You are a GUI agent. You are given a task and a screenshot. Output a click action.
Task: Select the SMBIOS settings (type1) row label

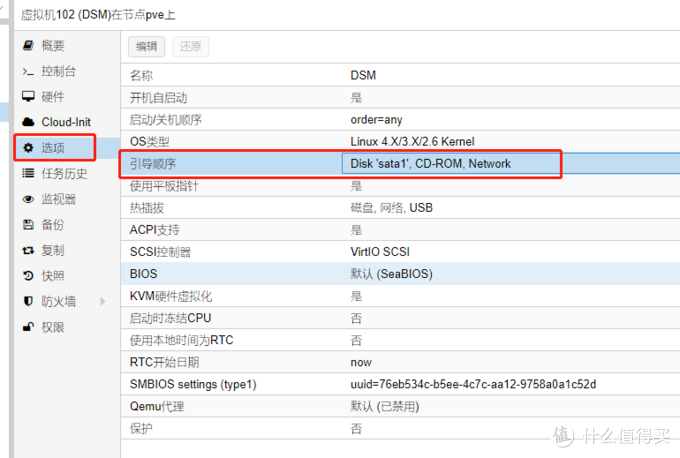tap(193, 384)
